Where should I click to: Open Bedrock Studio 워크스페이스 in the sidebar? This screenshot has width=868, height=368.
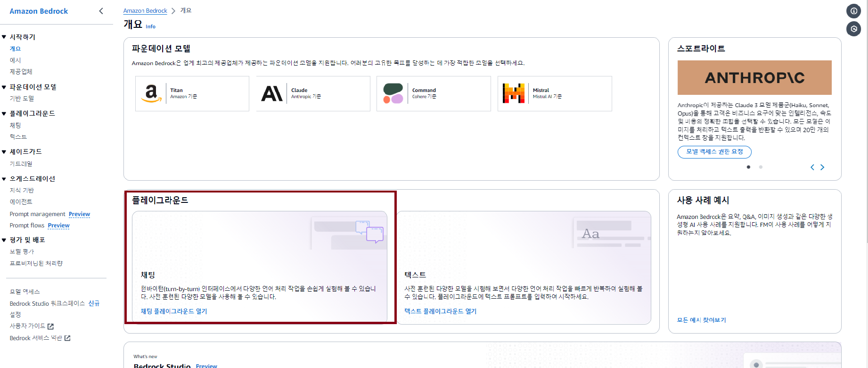(48, 303)
